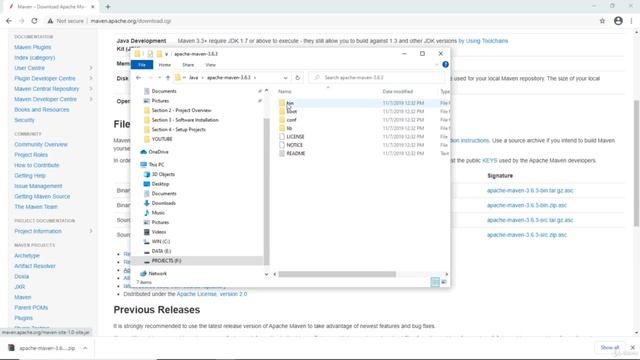Open the Maven Plugins link
Image resolution: width=640 pixels, height=360 pixels.
click(33, 47)
